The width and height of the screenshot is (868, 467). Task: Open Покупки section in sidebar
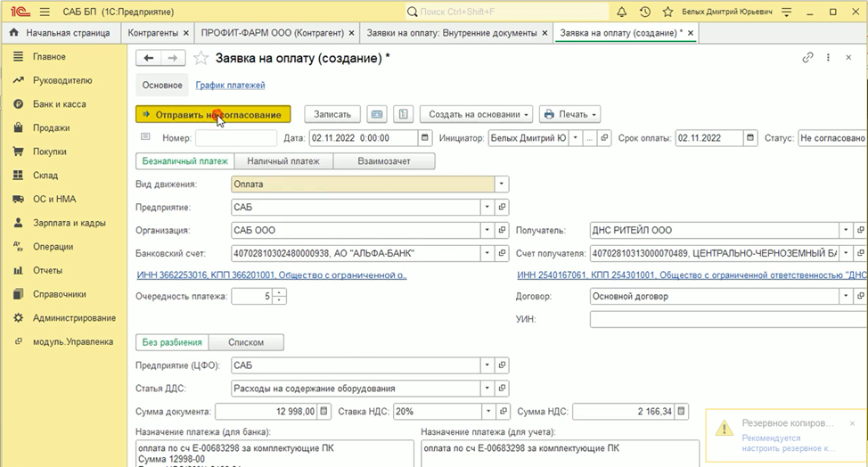49,152
